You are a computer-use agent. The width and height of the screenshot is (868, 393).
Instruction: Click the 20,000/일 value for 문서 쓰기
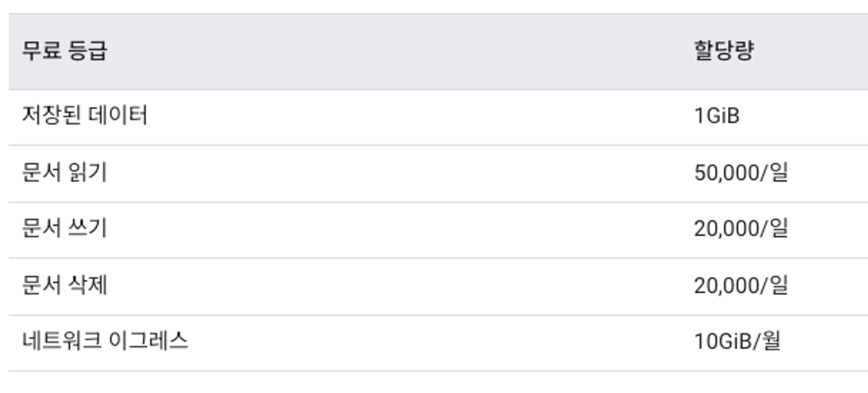741,228
